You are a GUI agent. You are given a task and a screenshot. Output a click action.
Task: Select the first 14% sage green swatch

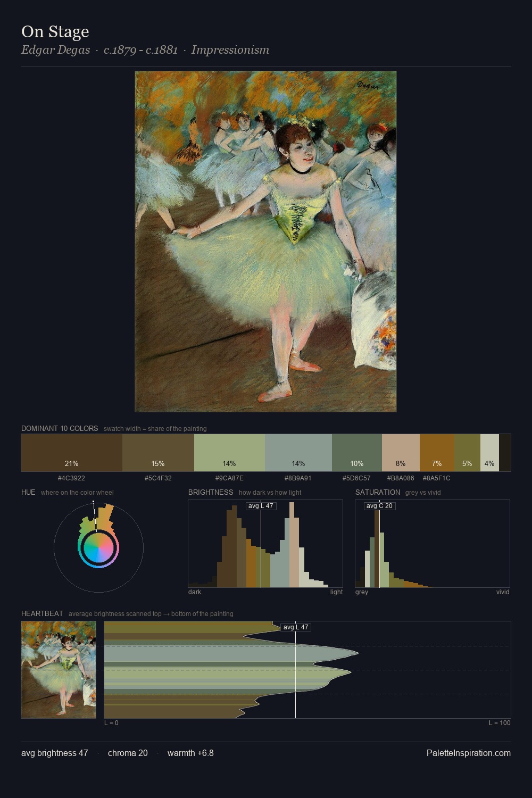click(229, 453)
